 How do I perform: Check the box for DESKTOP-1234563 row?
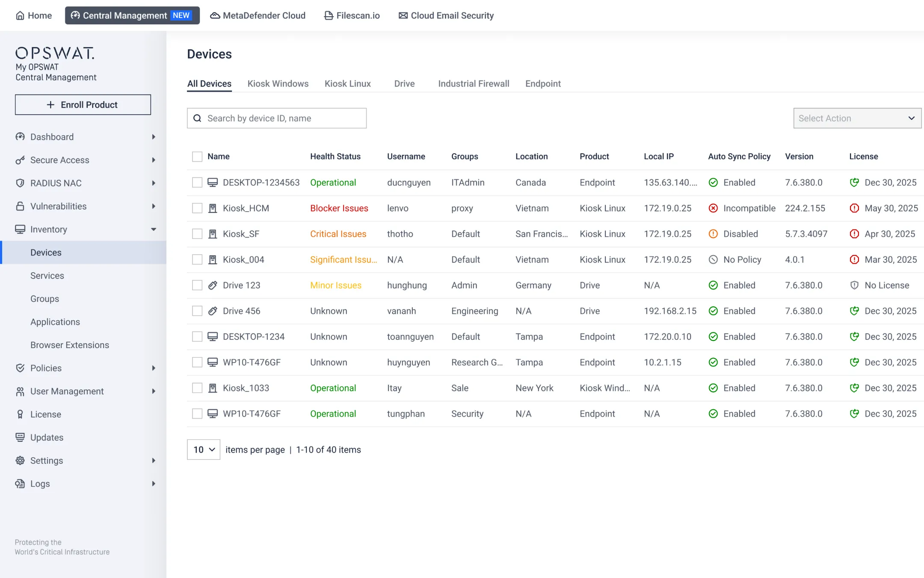tap(197, 182)
